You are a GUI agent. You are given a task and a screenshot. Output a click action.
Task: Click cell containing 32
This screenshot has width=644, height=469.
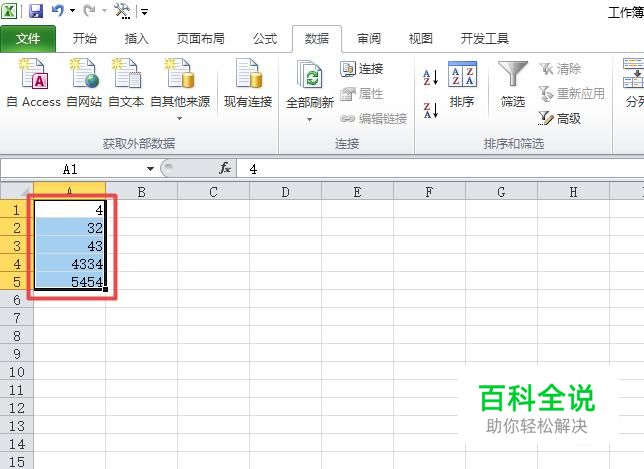(x=69, y=228)
